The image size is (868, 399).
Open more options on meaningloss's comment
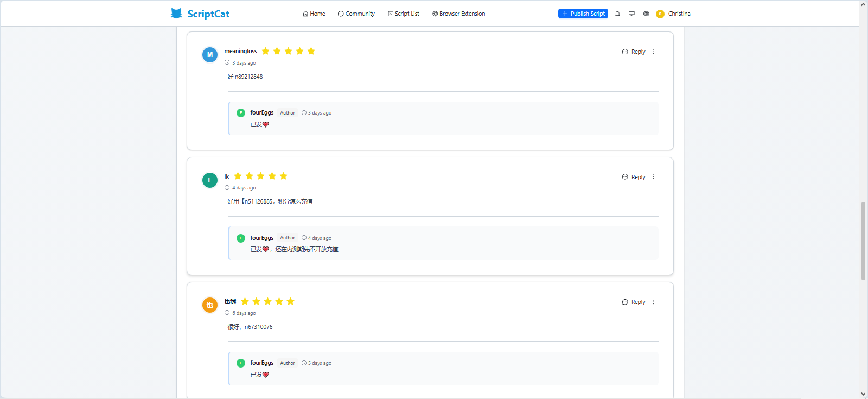(653, 52)
